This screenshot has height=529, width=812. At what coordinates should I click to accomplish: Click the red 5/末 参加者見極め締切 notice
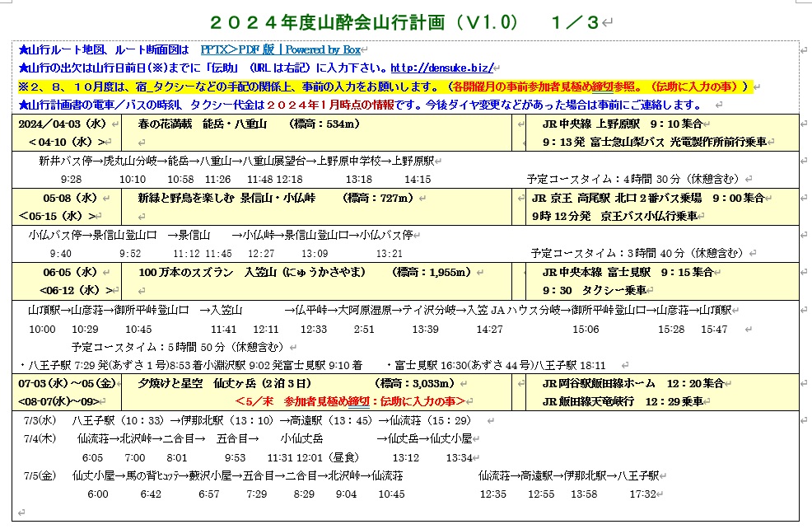pos(351,401)
